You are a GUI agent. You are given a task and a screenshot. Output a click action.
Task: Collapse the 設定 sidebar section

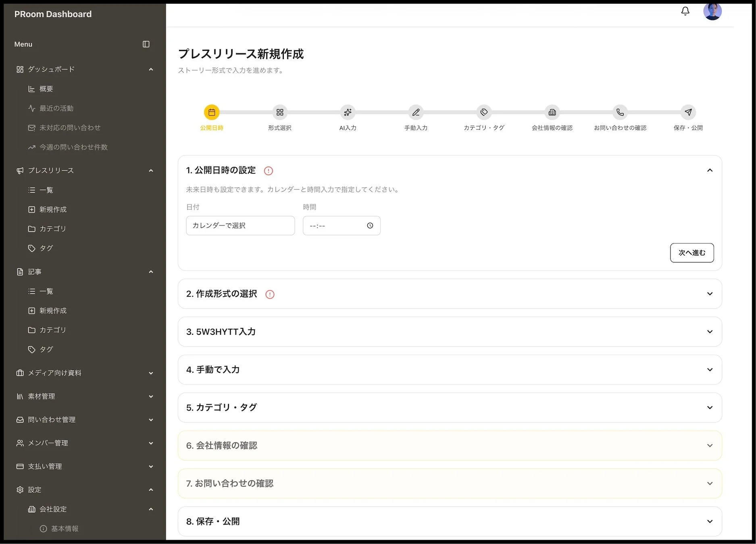click(x=151, y=490)
